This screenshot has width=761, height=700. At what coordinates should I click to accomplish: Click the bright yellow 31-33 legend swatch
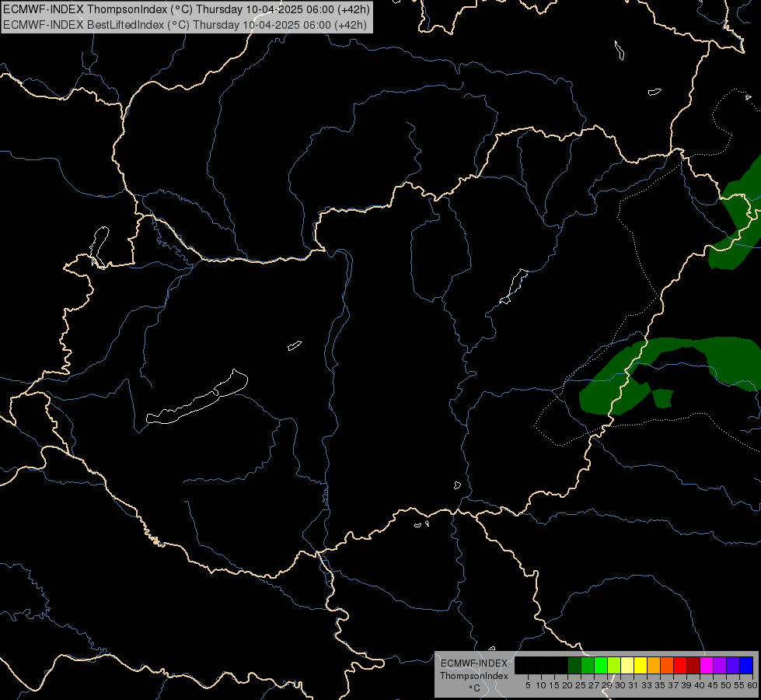point(641,665)
